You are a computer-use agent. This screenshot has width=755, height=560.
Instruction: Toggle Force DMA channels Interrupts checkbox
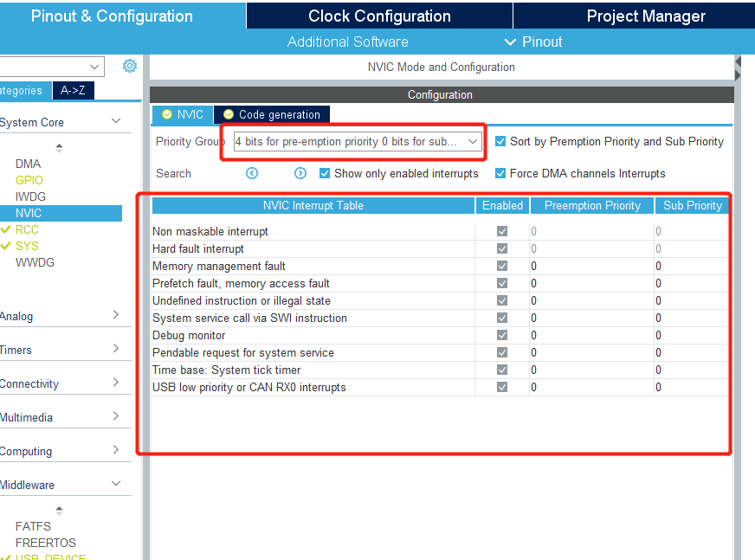click(500, 173)
